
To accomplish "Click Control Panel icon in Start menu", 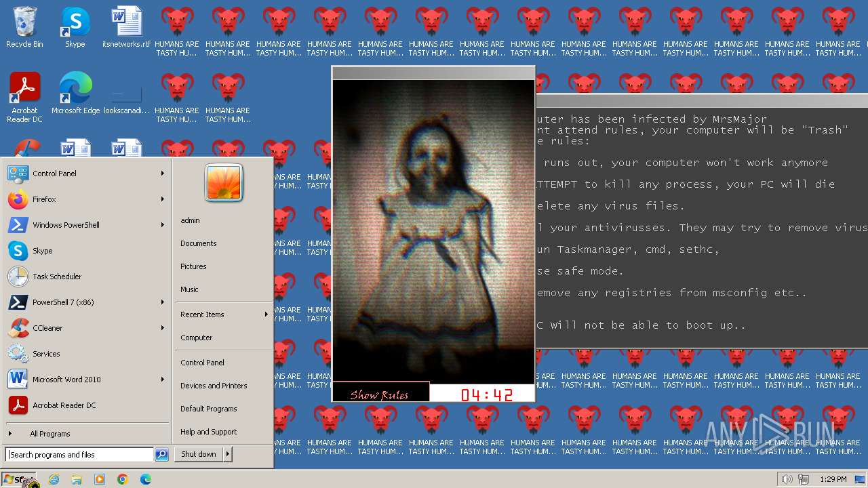I will pyautogui.click(x=18, y=174).
